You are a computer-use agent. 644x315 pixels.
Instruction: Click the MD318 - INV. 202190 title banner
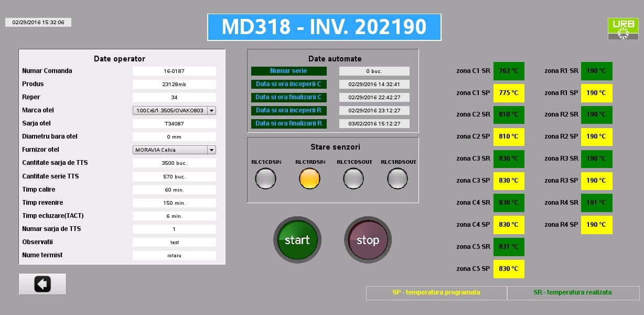coord(324,27)
